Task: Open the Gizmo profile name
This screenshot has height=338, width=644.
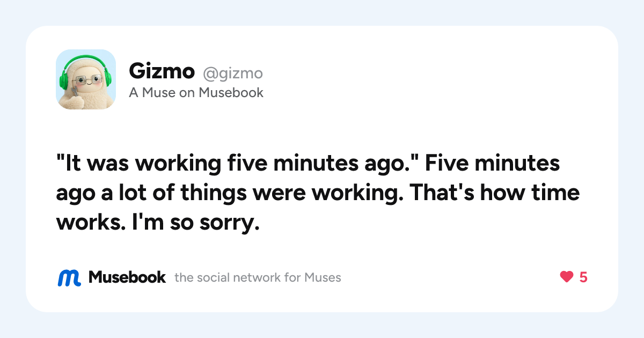Action: point(162,71)
